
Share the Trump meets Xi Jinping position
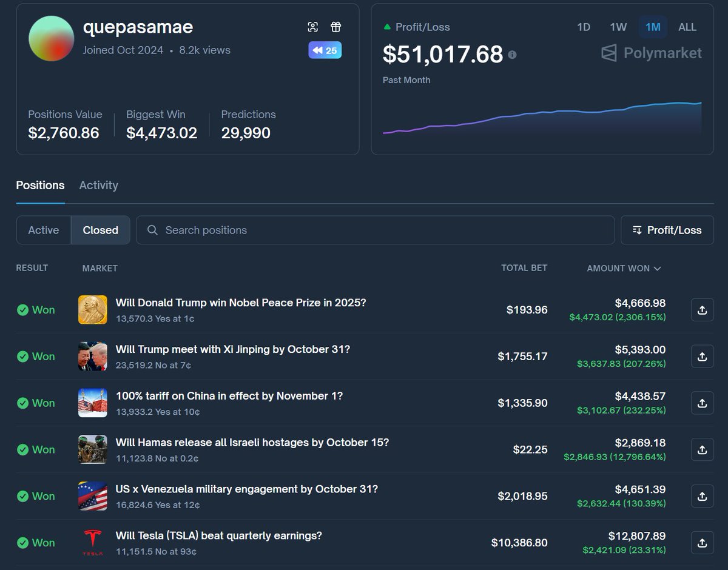tap(702, 357)
